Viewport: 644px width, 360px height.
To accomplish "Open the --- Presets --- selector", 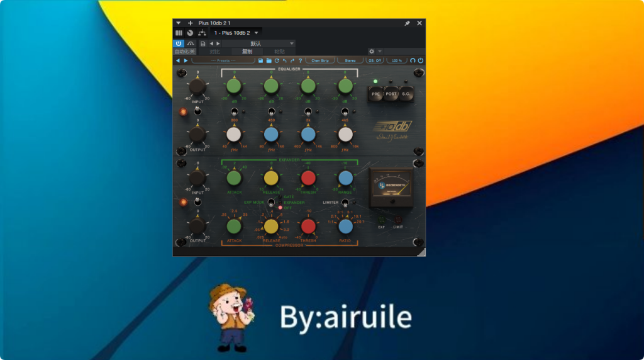I will tap(223, 61).
